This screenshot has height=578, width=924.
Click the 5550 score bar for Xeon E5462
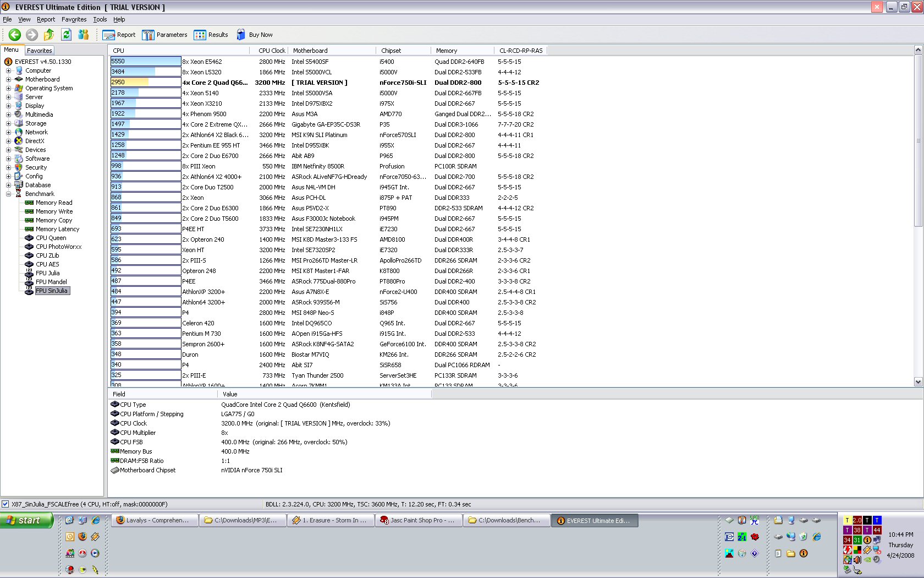(x=146, y=61)
